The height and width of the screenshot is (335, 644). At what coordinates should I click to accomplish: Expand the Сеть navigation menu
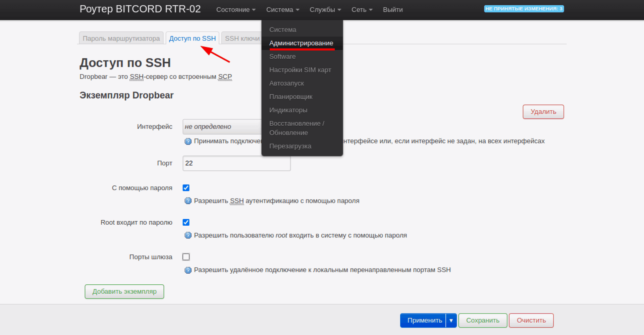point(362,10)
